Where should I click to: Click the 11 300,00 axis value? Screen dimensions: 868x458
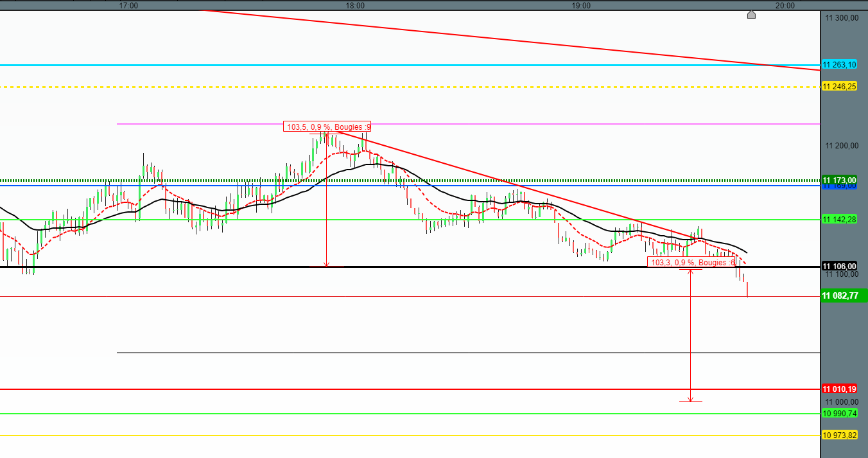click(x=842, y=18)
